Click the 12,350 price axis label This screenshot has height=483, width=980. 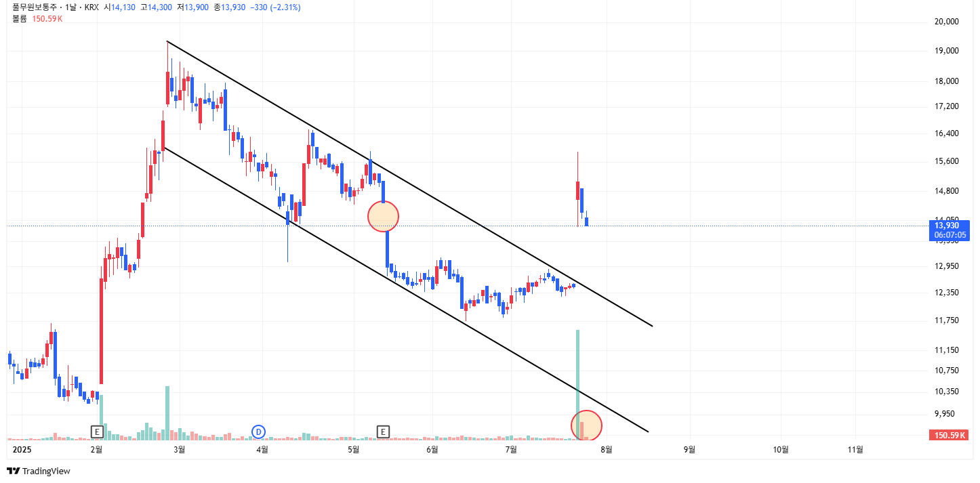[945, 293]
